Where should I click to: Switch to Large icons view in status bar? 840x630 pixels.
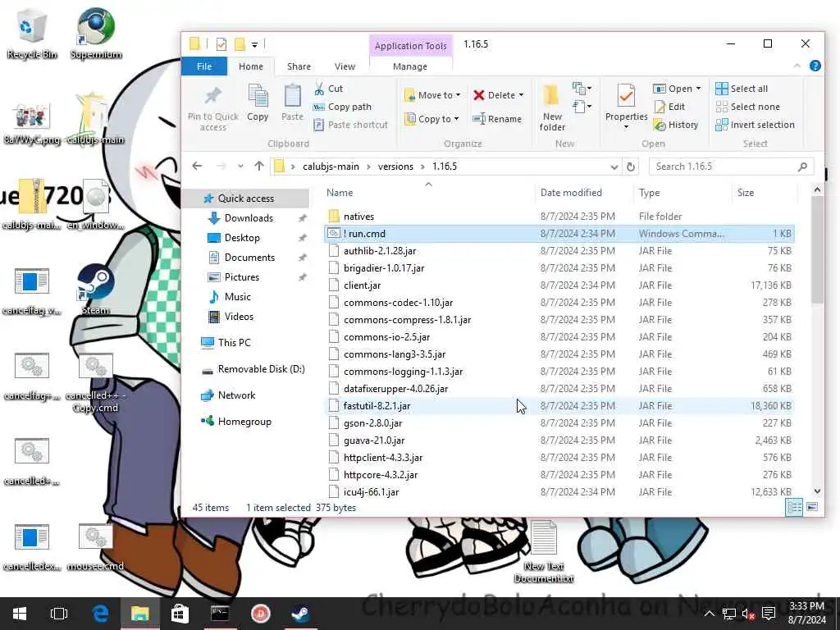pos(812,507)
